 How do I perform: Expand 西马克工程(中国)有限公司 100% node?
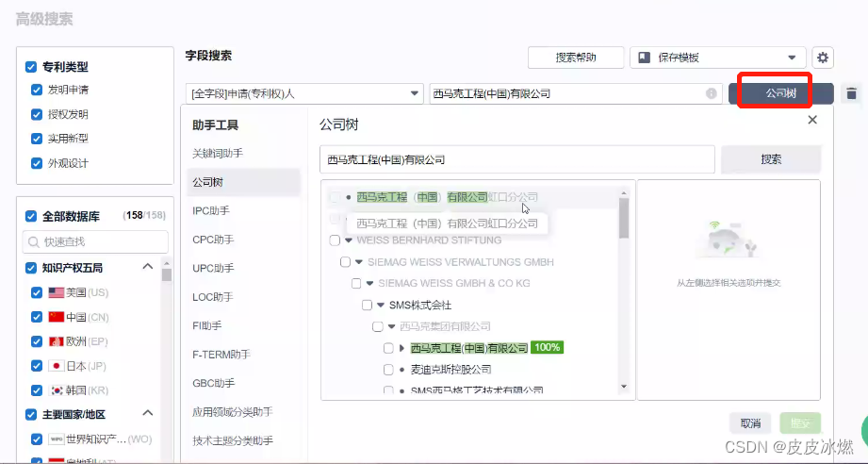pos(402,348)
